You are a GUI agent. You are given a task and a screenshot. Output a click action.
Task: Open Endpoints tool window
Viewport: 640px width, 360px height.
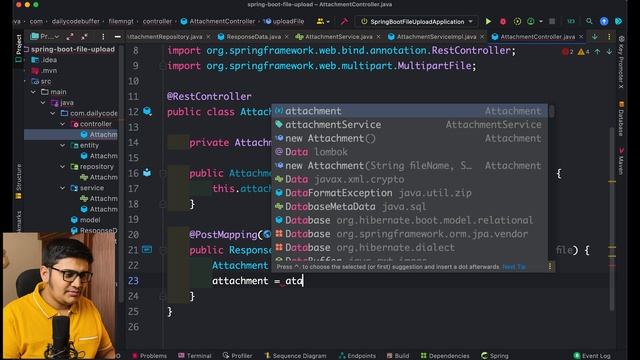(357, 356)
